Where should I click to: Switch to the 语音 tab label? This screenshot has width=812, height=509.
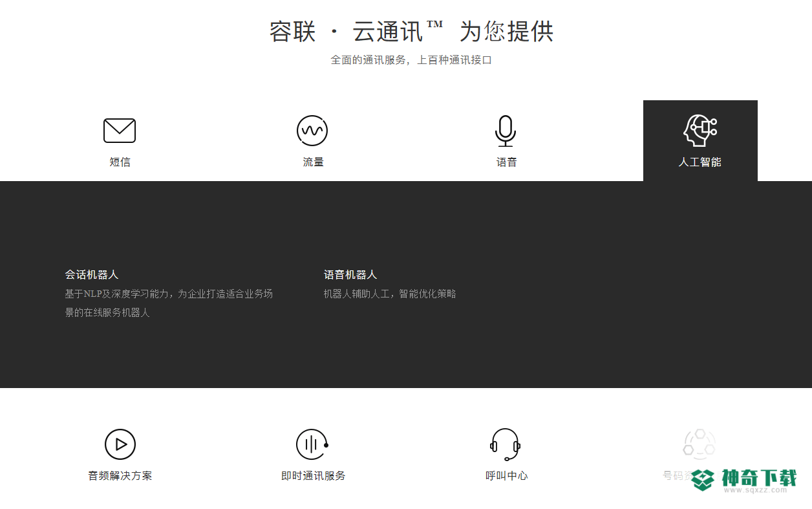pos(506,162)
